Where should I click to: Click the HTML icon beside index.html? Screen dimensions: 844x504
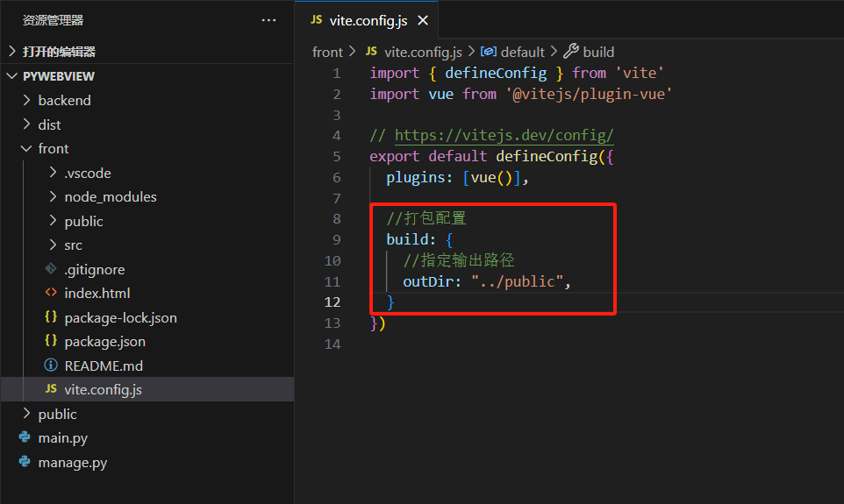coord(51,293)
